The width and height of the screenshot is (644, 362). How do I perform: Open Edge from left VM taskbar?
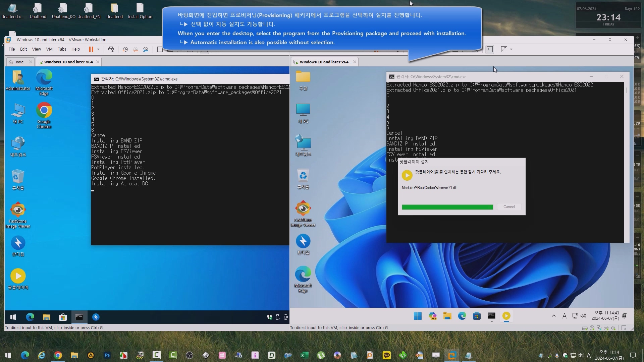30,317
